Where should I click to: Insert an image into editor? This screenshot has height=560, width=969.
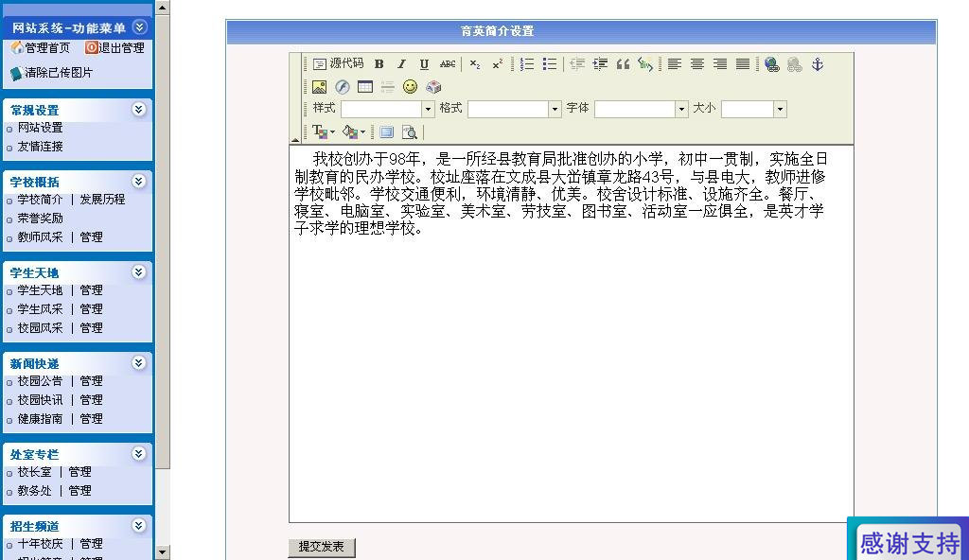click(320, 86)
